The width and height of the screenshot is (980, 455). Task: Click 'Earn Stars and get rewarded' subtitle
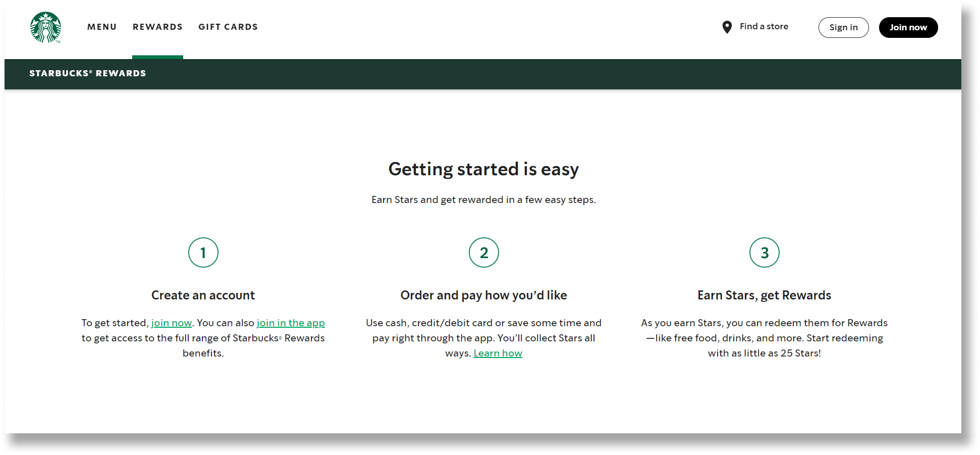[483, 199]
